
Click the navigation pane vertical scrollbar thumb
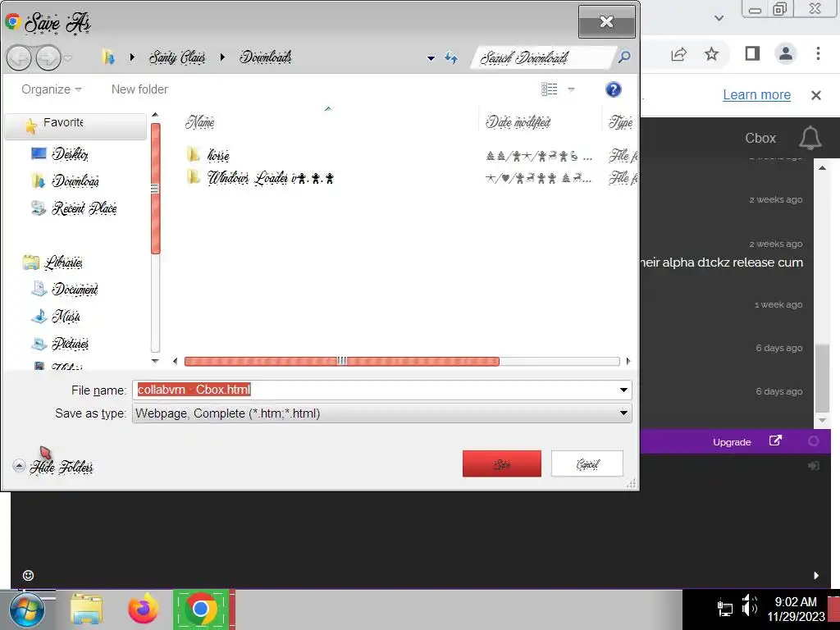pyautogui.click(x=155, y=189)
